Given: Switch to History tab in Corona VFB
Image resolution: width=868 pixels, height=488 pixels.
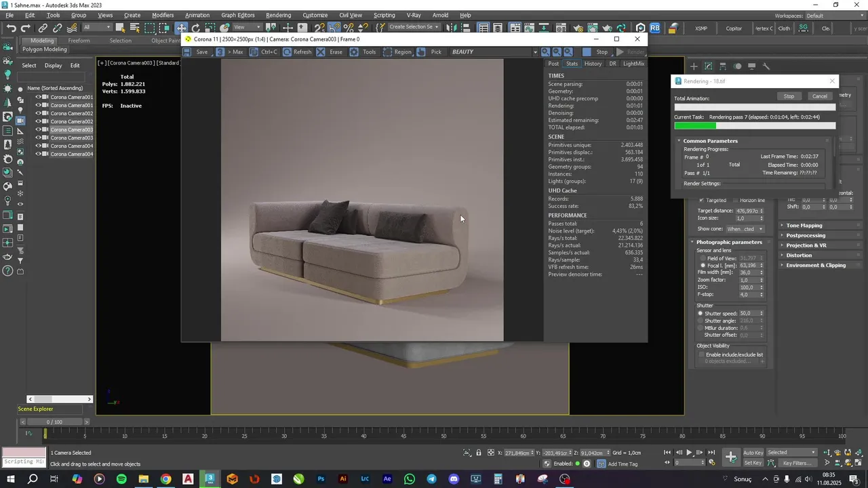Looking at the screenshot, I should tap(593, 64).
